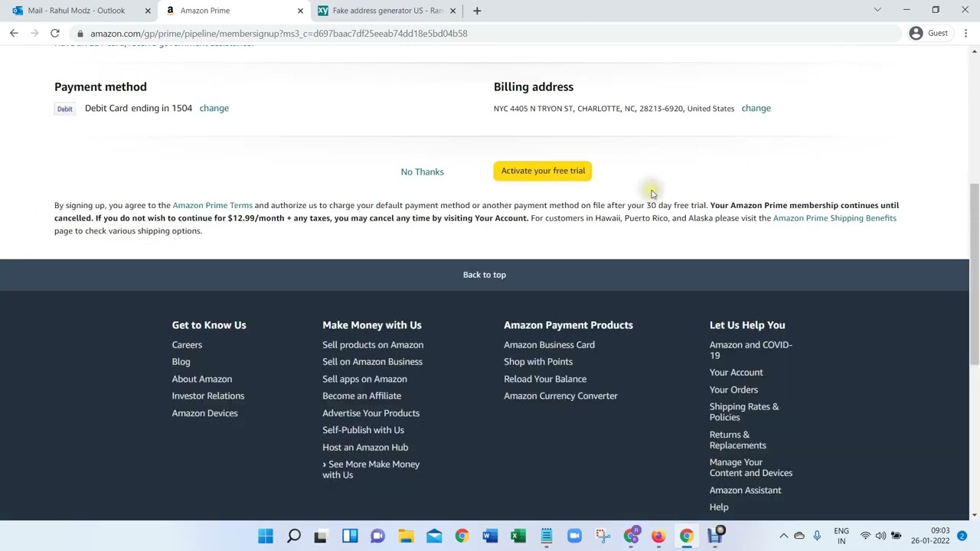The image size is (980, 551).
Task: Close the Fake address generator tab
Action: 452,11
